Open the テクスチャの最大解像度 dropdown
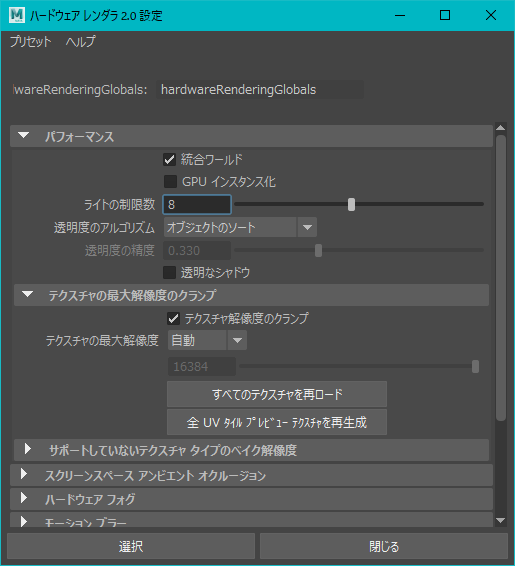Image resolution: width=515 pixels, height=566 pixels. click(208, 340)
